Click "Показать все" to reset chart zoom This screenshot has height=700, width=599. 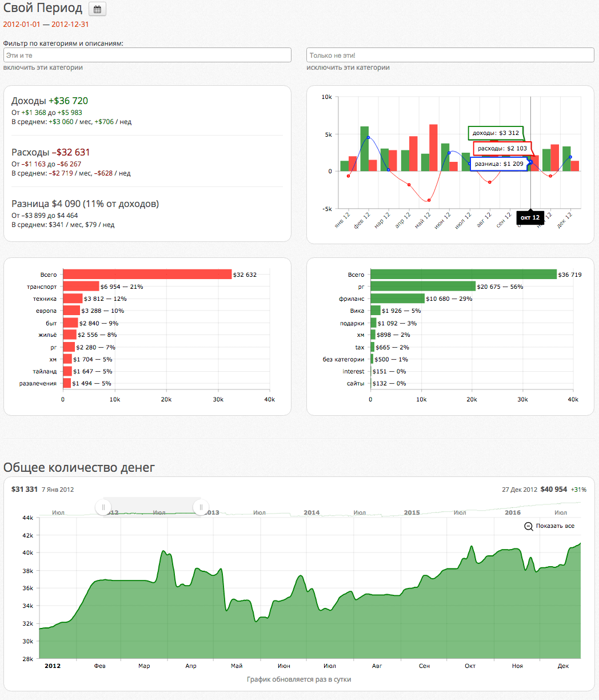pos(549,526)
